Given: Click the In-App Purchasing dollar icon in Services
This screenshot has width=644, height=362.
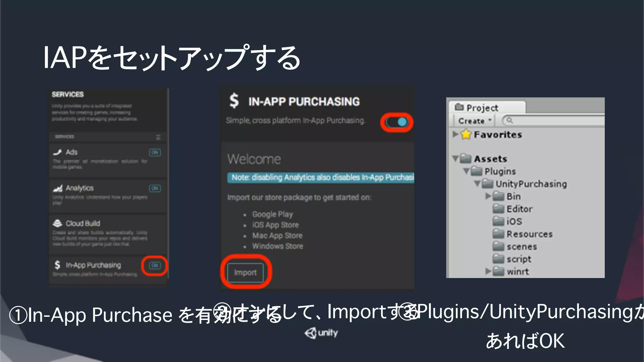Looking at the screenshot, I should pos(57,265).
